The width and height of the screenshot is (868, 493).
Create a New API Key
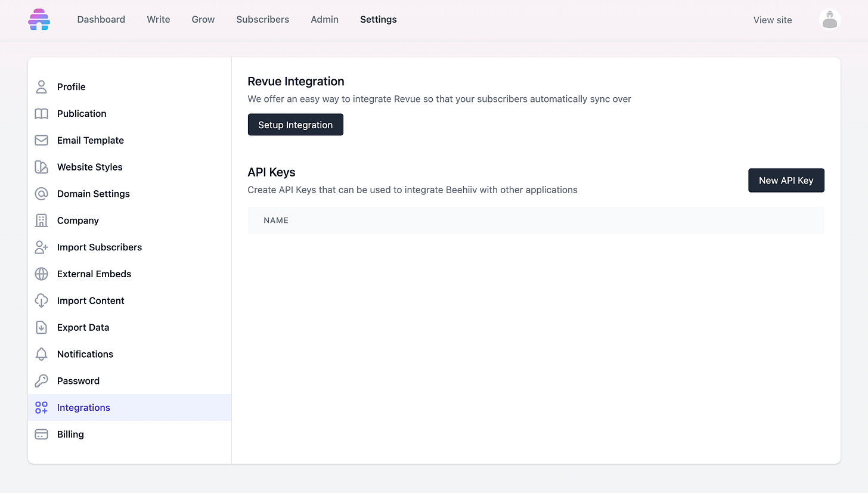pyautogui.click(x=786, y=180)
